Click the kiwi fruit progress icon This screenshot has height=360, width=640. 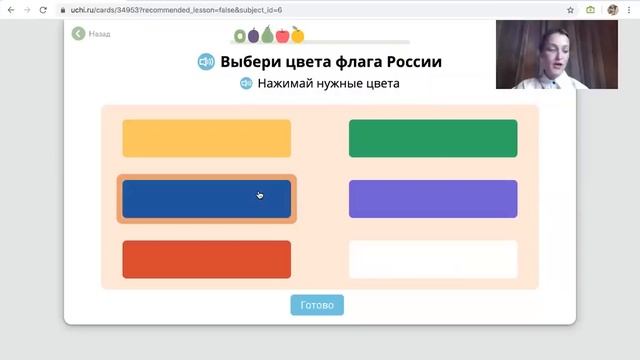tap(240, 36)
